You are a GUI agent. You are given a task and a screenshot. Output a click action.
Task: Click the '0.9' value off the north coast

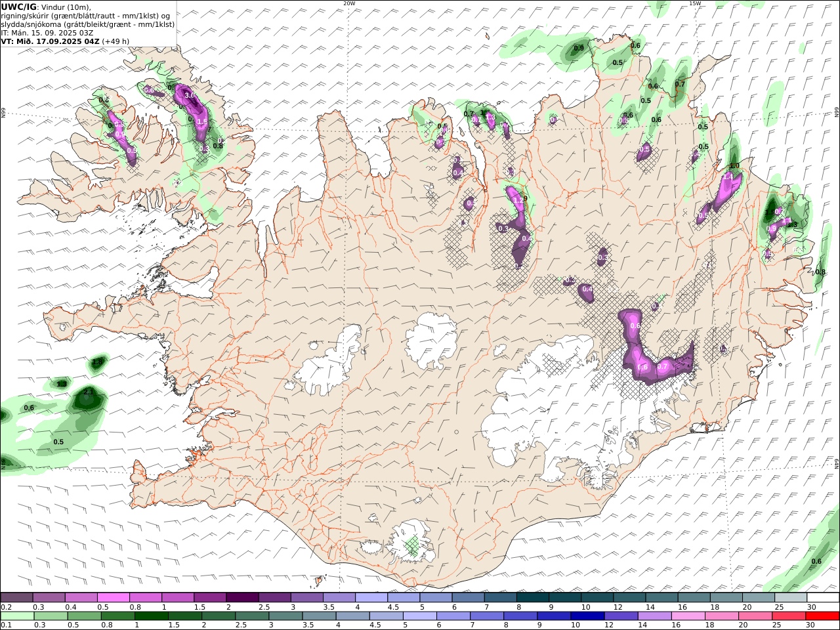click(x=579, y=48)
